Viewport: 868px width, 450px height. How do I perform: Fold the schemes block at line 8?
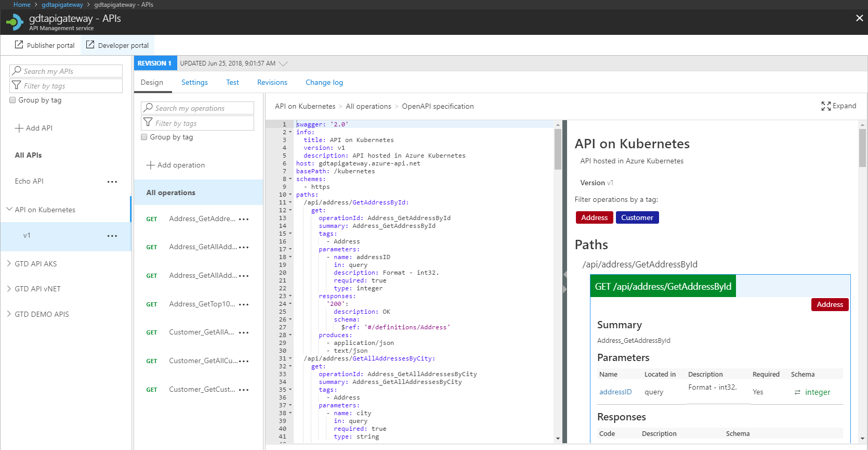290,179
